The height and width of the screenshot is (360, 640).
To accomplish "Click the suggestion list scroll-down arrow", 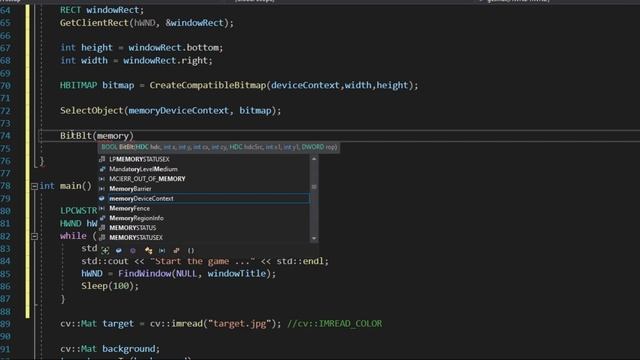I will pyautogui.click(x=314, y=238).
